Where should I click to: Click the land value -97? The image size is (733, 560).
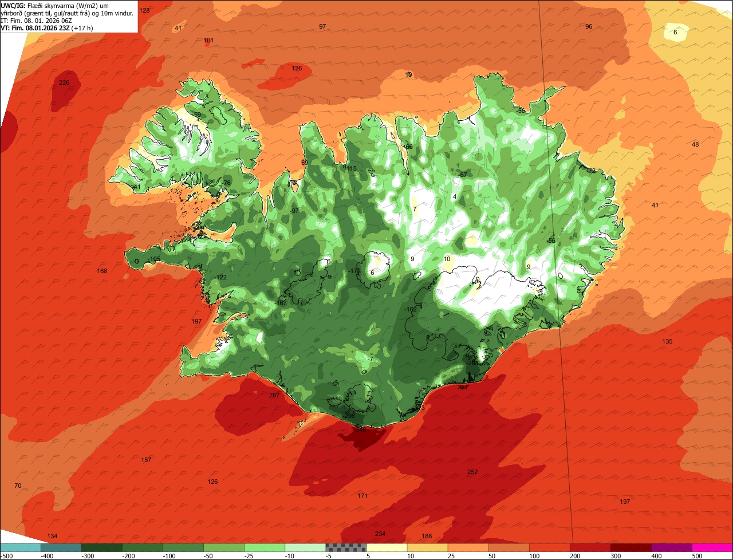(x=294, y=211)
